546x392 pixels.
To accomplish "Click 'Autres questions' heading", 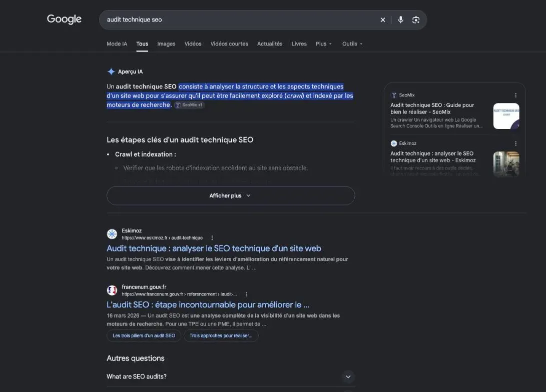I will [136, 358].
